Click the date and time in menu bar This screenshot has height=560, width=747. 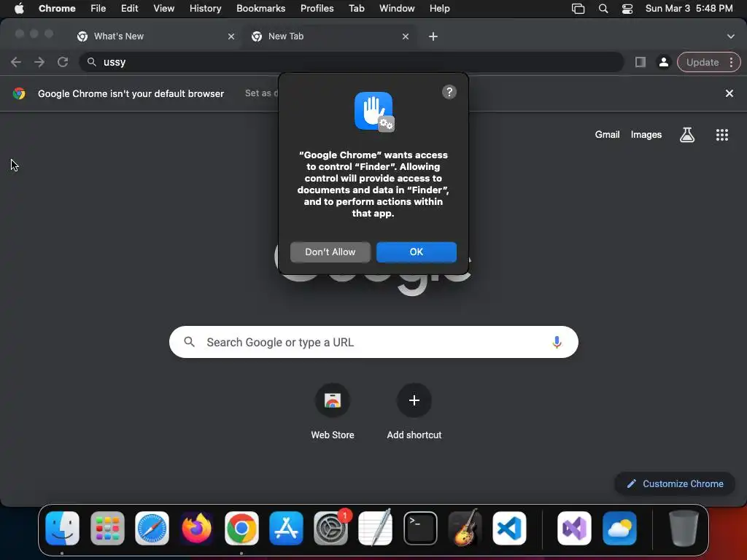(689, 9)
